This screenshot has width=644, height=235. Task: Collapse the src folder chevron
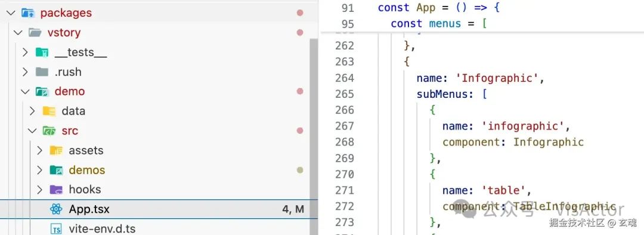tap(32, 131)
